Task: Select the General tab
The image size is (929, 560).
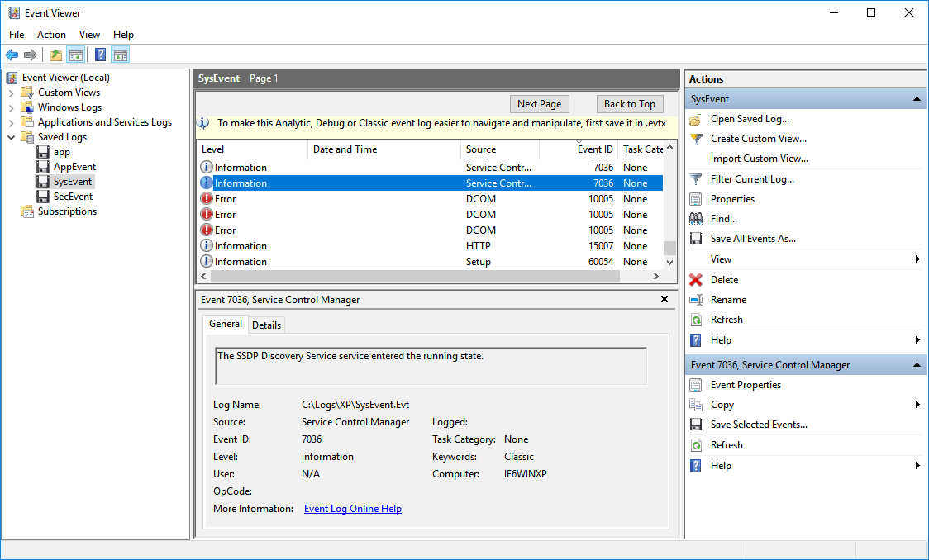Action: [x=225, y=324]
